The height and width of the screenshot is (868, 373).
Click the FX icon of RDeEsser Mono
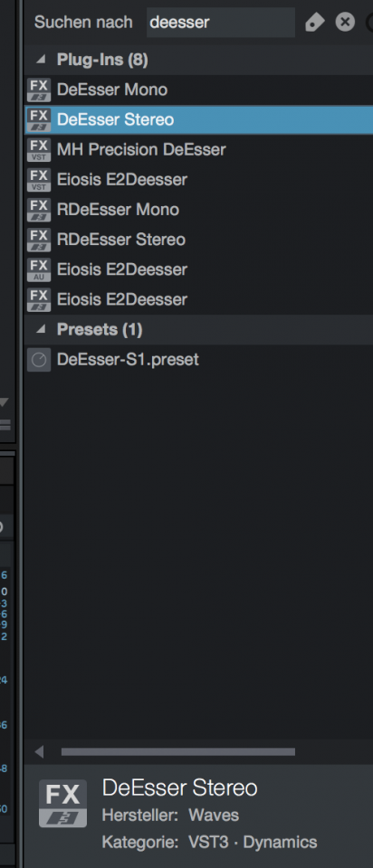pyautogui.click(x=39, y=210)
